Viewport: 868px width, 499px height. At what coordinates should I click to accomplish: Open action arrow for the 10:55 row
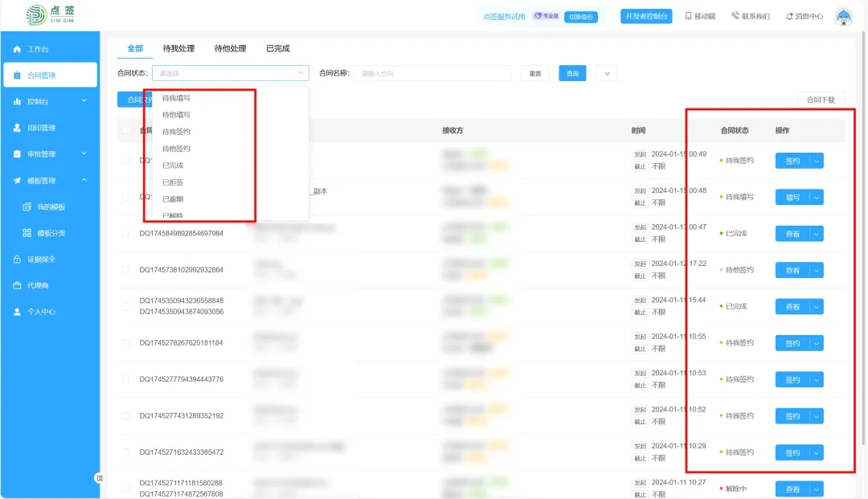[817, 344]
